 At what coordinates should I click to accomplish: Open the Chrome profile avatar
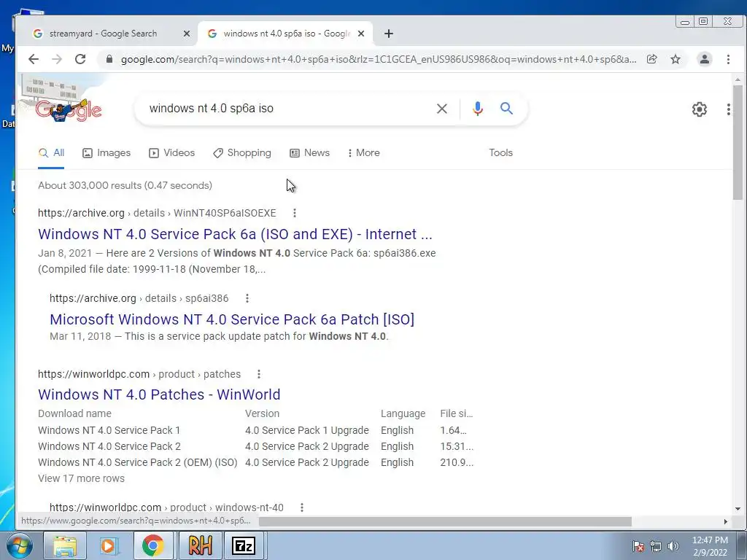tap(705, 59)
